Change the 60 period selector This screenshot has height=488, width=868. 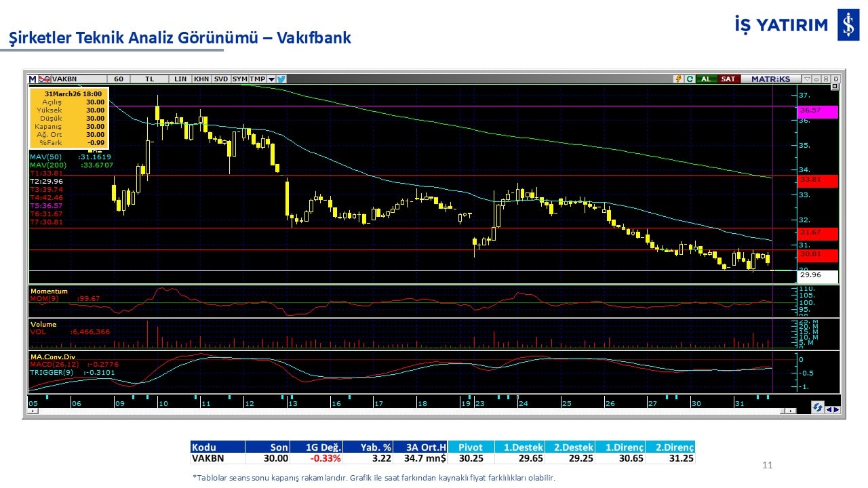click(x=119, y=79)
